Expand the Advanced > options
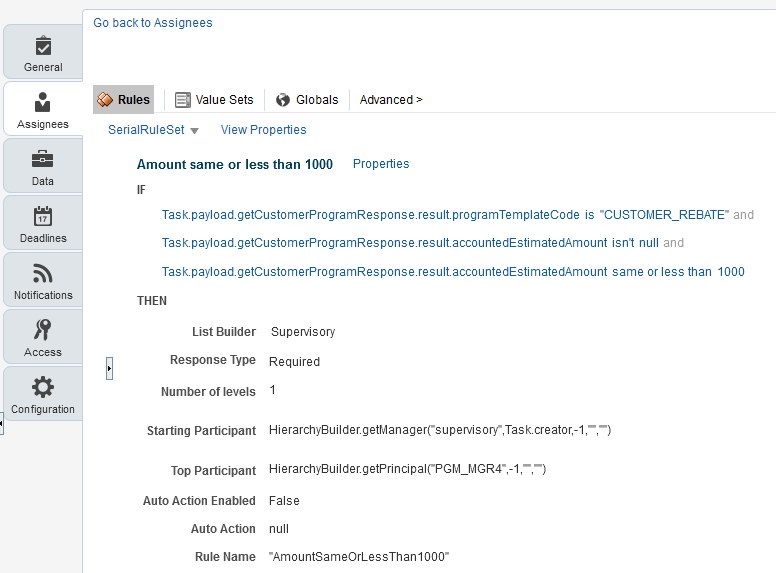This screenshot has width=776, height=573. pos(391,100)
